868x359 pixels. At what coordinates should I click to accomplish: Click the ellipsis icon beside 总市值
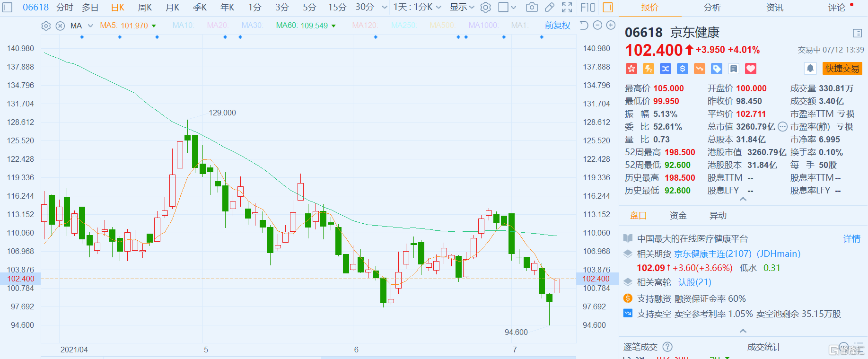782,127
